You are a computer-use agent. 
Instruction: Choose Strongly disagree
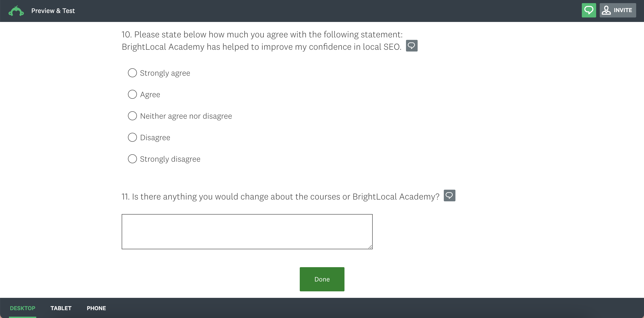tap(132, 159)
